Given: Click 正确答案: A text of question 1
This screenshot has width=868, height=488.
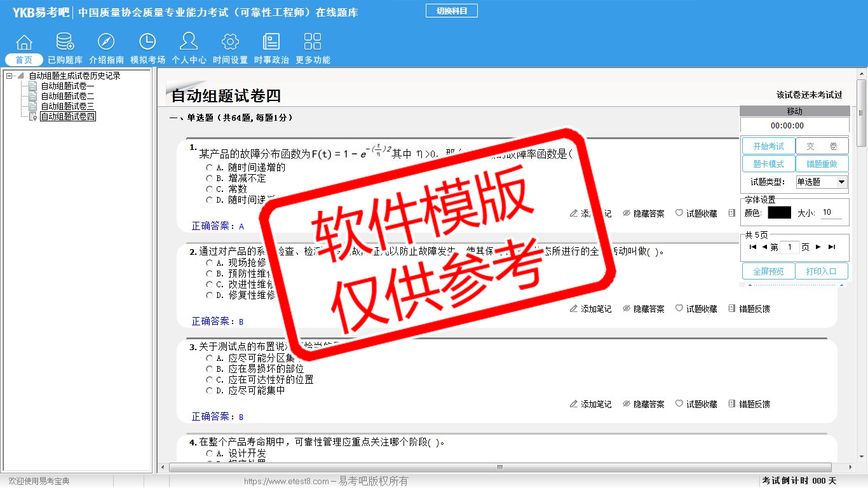Looking at the screenshot, I should pos(218,226).
